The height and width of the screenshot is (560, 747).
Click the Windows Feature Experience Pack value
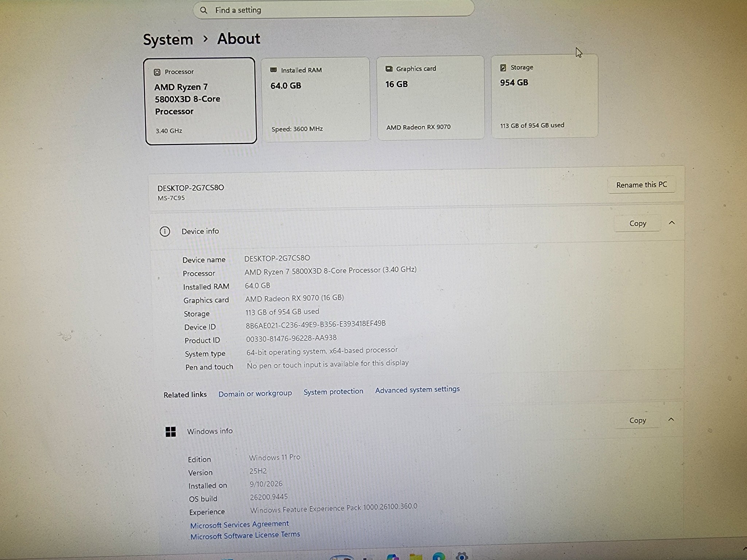[x=334, y=508]
